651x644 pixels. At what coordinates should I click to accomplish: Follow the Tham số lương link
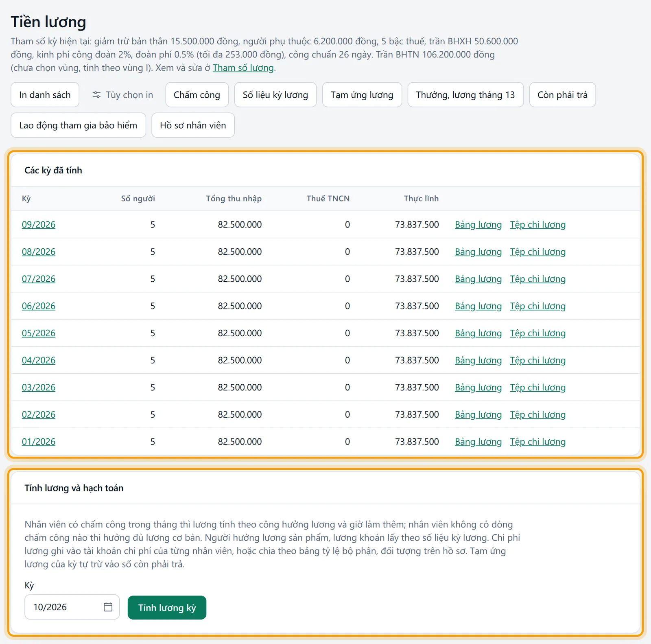243,68
